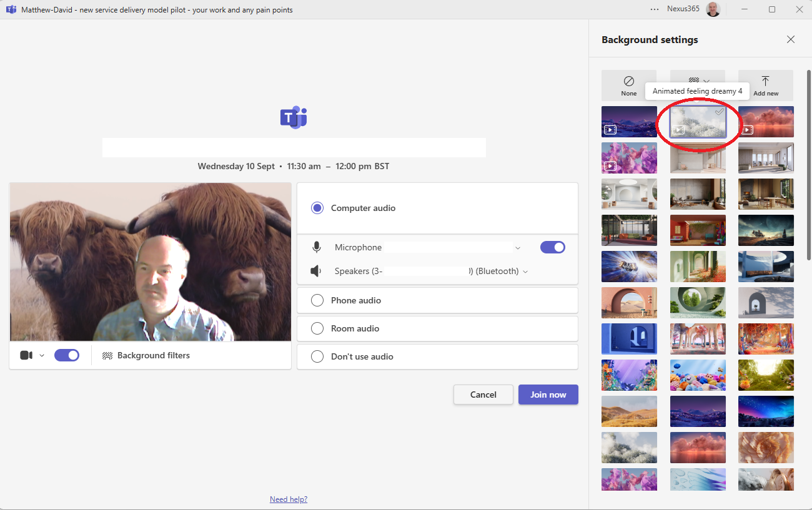Click the None background option
Screen dimensions: 812x510
point(628,85)
